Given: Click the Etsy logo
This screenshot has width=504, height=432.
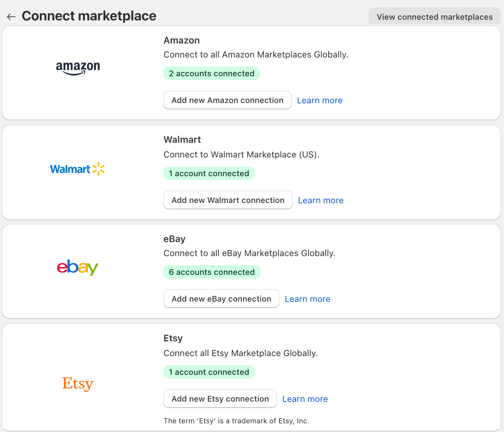Looking at the screenshot, I should 78,384.
